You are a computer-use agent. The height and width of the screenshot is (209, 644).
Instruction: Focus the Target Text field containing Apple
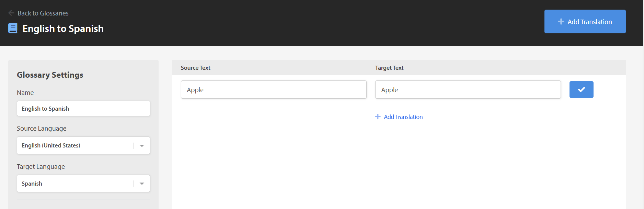[468, 90]
